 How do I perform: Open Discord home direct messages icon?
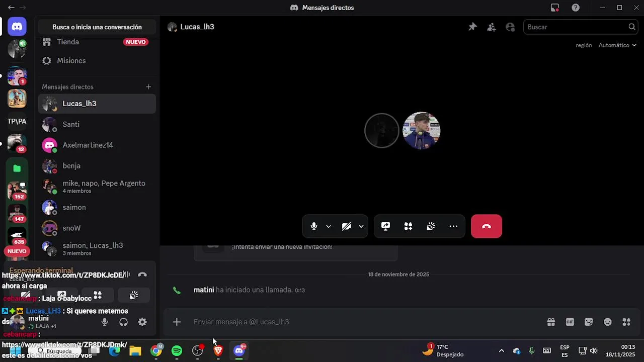point(17,27)
